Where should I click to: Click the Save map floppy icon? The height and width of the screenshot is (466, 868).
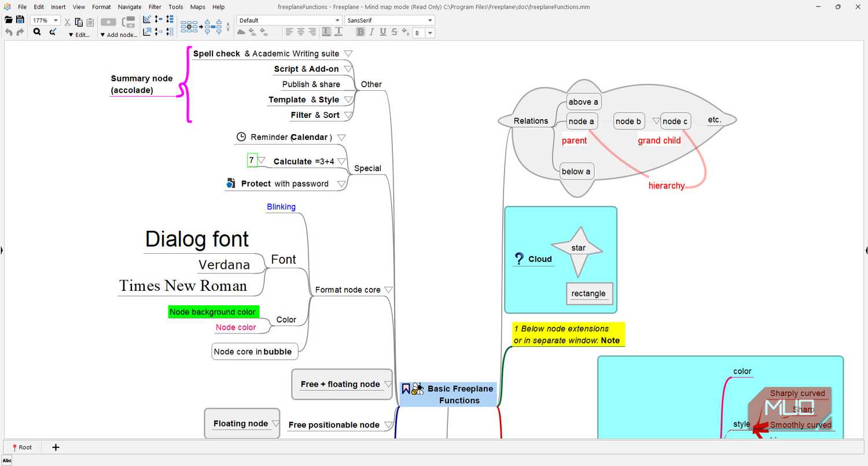[20, 20]
